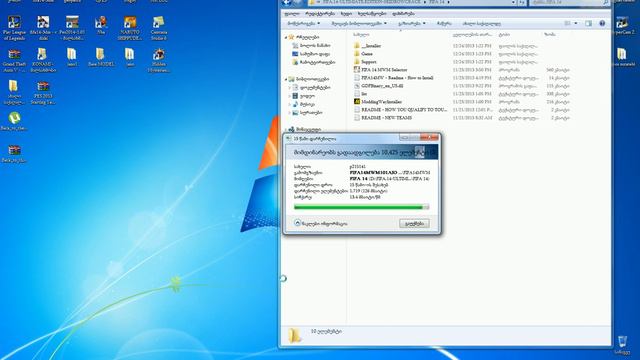The width and height of the screenshot is (640, 360).
Task: Click the Explorer help question mark icon
Action: (x=602, y=23)
